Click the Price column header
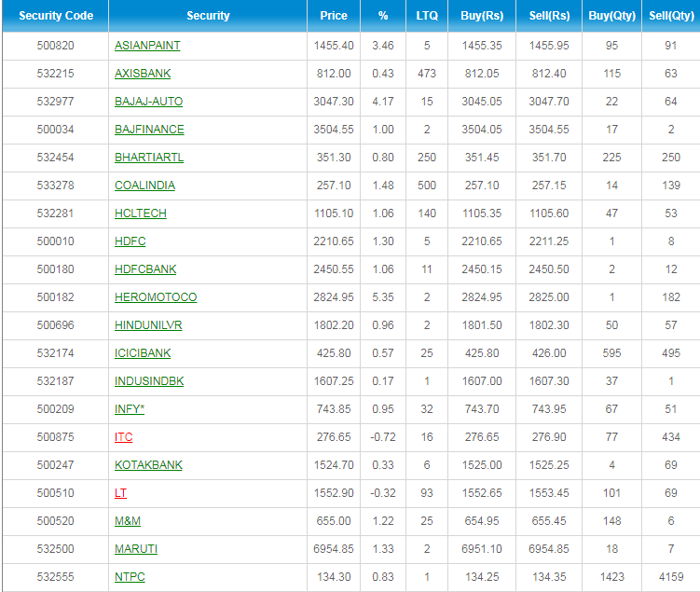Viewport: 700px width, 592px height. (334, 16)
